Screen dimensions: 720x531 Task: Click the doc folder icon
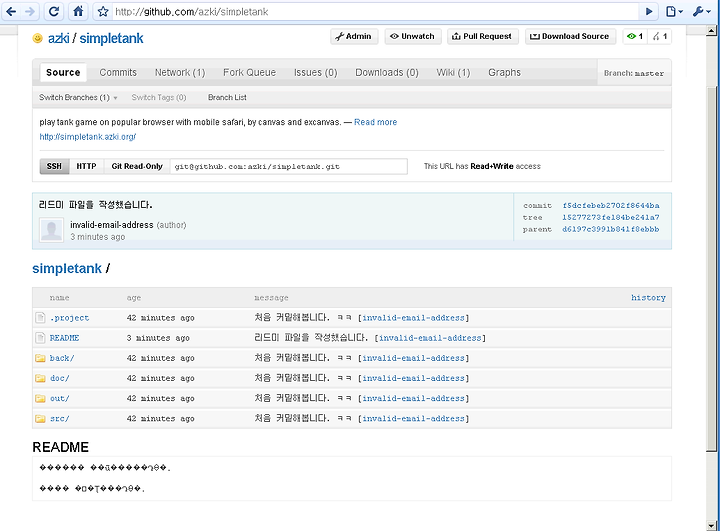tap(40, 378)
